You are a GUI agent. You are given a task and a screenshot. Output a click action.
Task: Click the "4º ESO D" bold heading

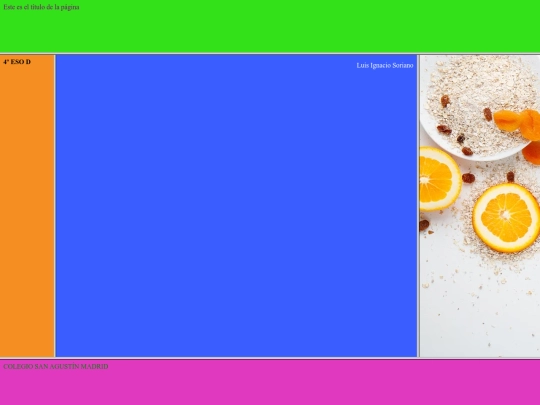click(x=17, y=62)
